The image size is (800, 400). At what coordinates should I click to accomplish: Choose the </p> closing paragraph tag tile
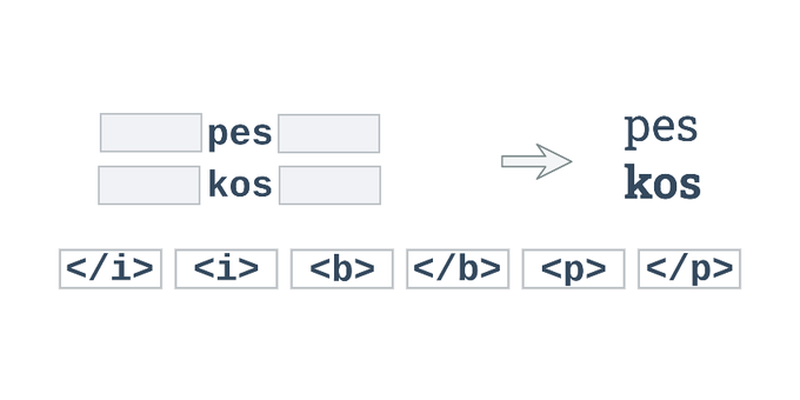(689, 269)
